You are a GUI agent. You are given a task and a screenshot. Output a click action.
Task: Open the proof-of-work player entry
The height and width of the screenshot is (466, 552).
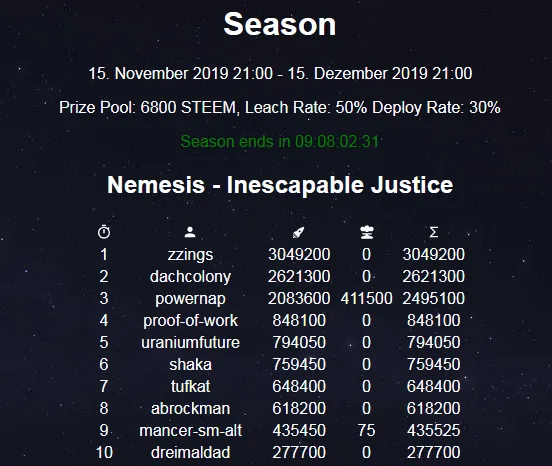[190, 321]
